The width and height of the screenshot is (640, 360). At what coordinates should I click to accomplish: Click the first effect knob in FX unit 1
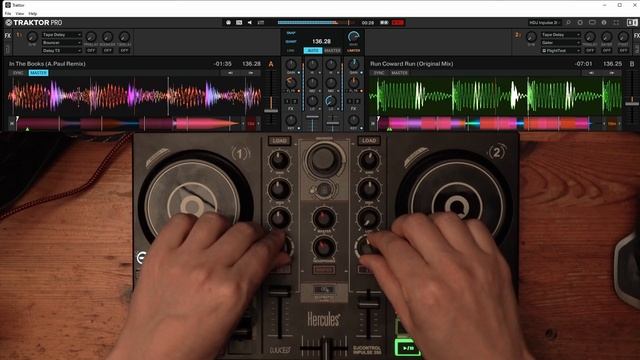click(x=91, y=37)
